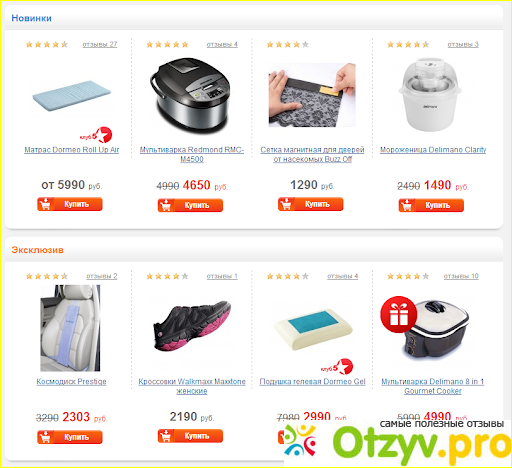Open the Сетка магнитная Buzz Off product link
Viewport: 512px width, 468px height.
(312, 154)
